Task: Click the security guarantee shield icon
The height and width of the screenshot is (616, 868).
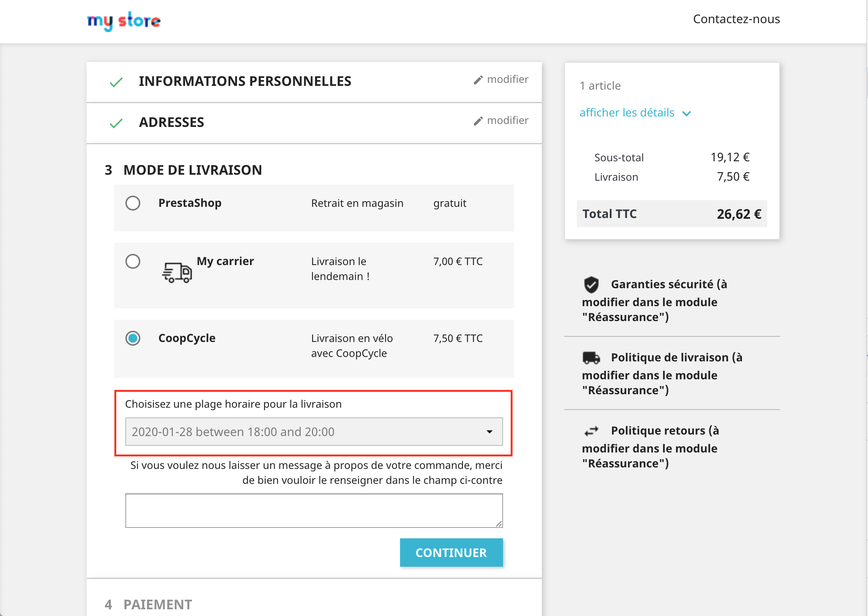Action: 590,284
